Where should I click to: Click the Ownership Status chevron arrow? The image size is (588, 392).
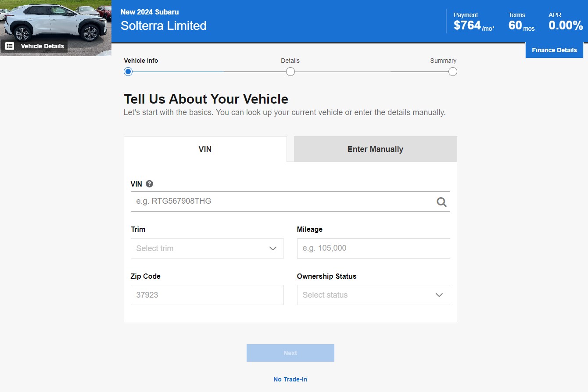[x=439, y=295]
